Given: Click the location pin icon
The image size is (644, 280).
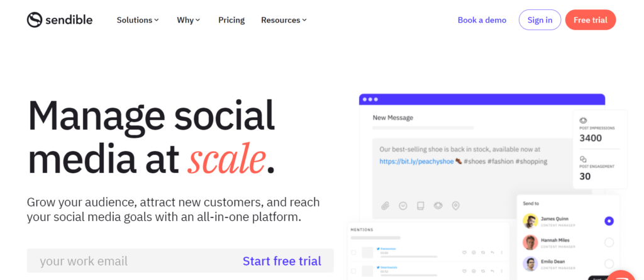Looking at the screenshot, I should 455,206.
